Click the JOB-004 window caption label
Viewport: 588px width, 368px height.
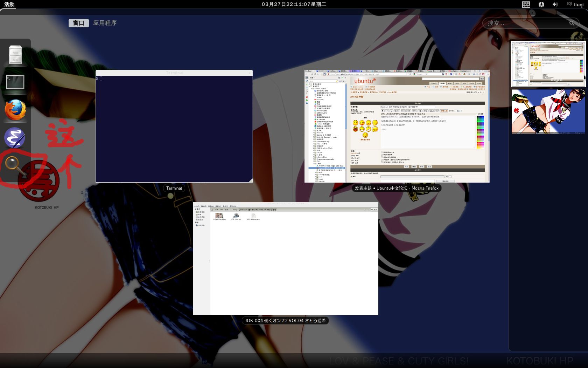pyautogui.click(x=285, y=320)
